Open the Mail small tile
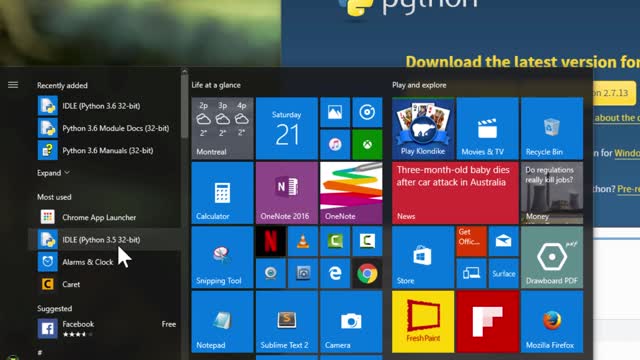 tap(504, 241)
